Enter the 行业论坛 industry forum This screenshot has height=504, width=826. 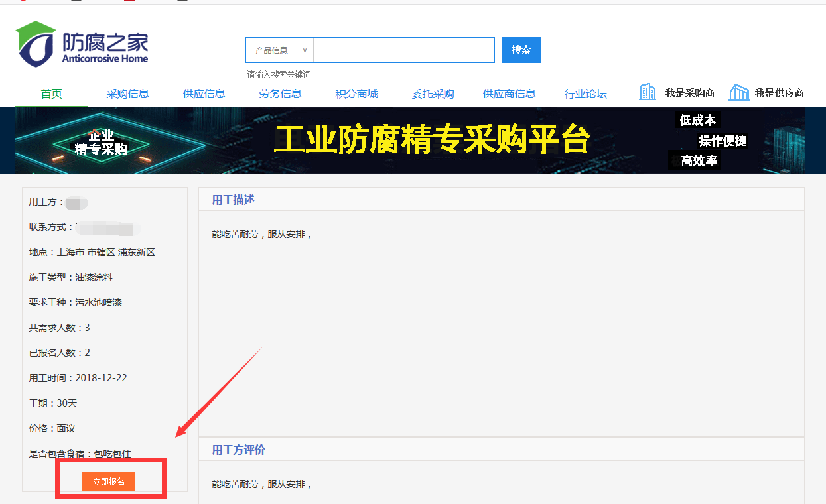(x=585, y=94)
